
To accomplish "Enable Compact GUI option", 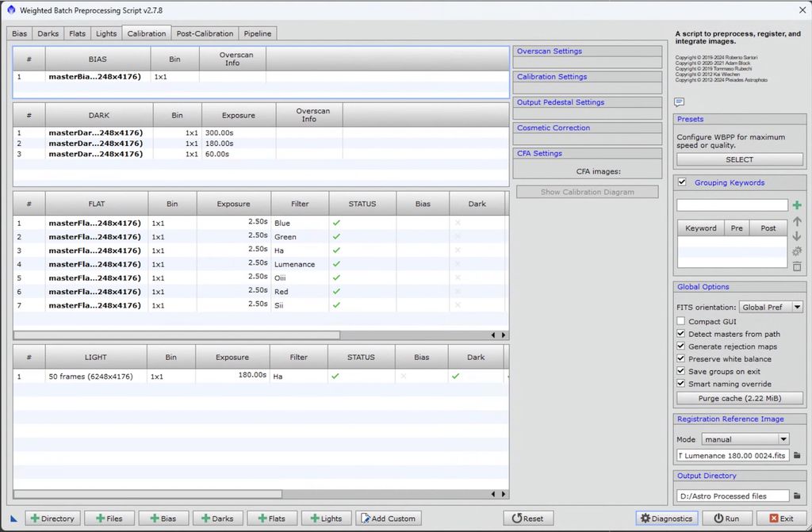I will click(681, 321).
